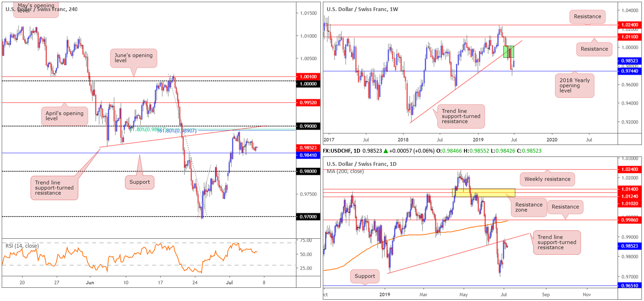Viewport: 644px width, 301px height.
Task: Click the daily chart Support callout bubble
Action: pyautogui.click(x=365, y=276)
